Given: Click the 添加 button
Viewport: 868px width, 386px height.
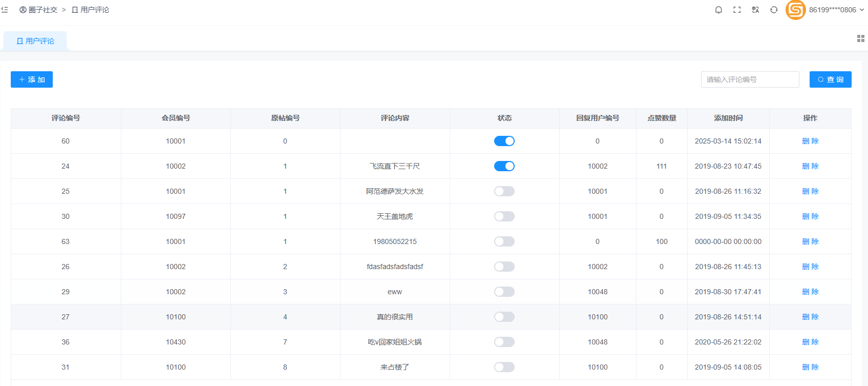Looking at the screenshot, I should (32, 79).
